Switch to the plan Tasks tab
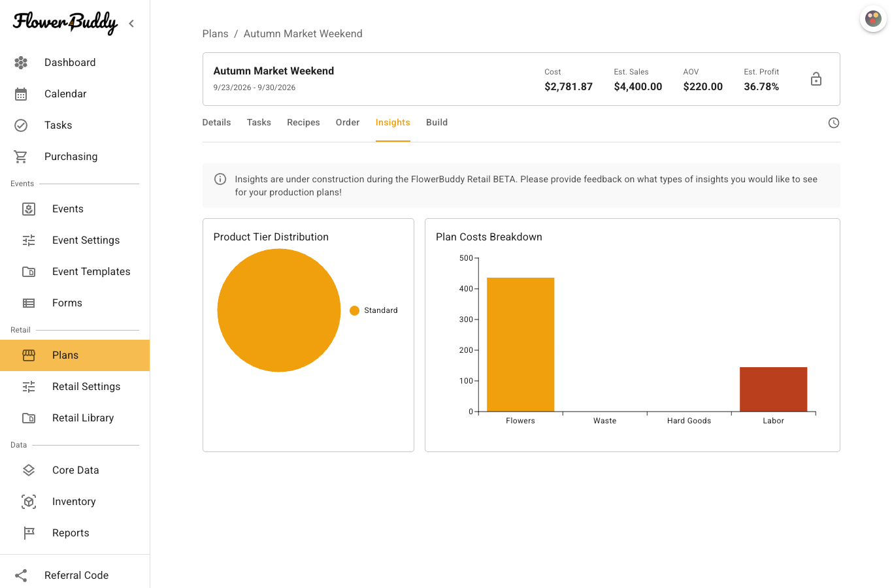Image resolution: width=892 pixels, height=588 pixels. [259, 123]
